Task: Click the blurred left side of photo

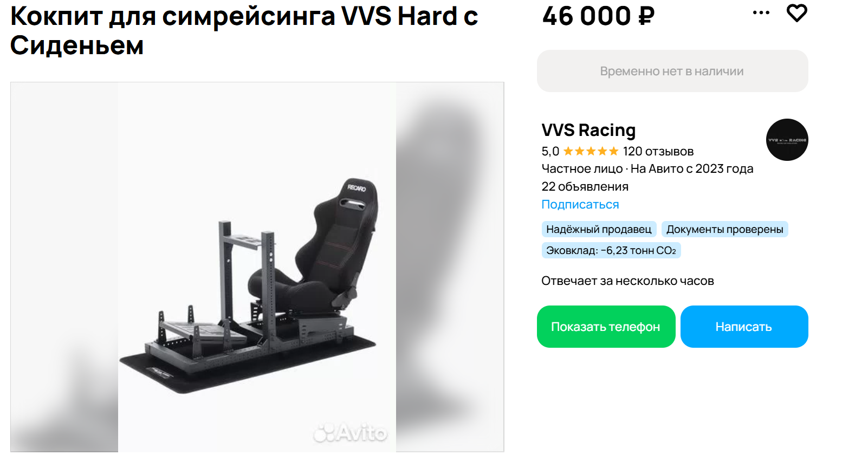Action: coord(64,267)
